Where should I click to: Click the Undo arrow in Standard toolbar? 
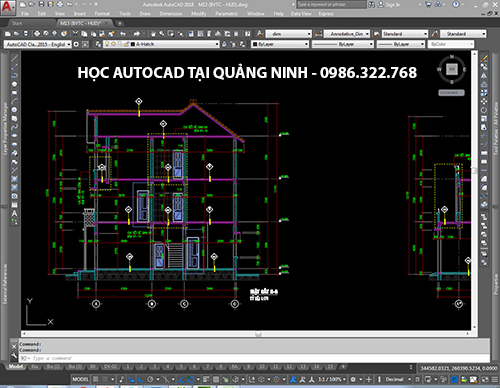[x=123, y=34]
